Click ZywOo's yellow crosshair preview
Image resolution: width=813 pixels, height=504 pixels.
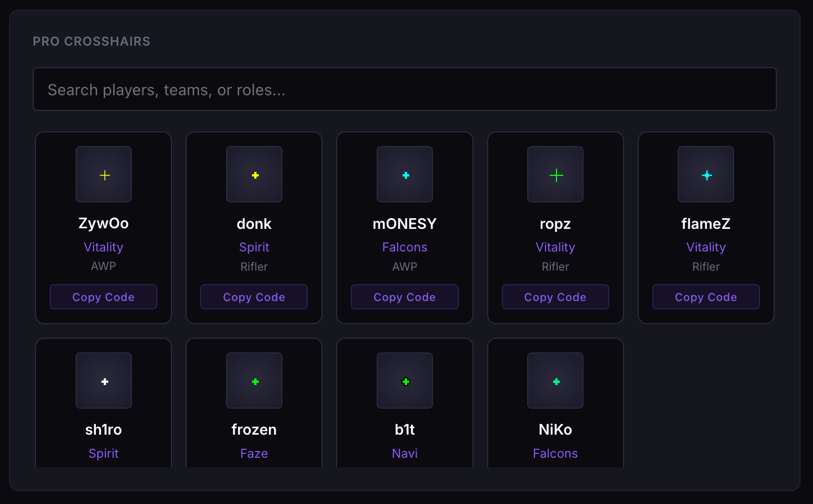(104, 174)
